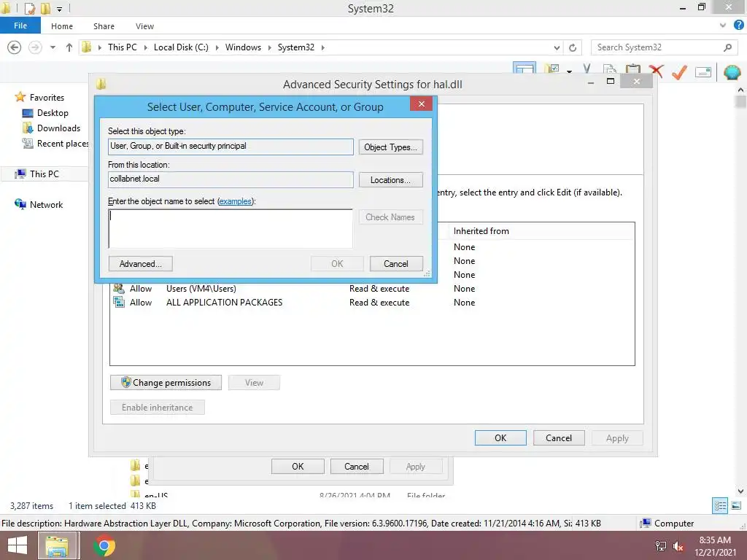Open the View ribbon tab
This screenshot has width=747, height=560.
(144, 26)
